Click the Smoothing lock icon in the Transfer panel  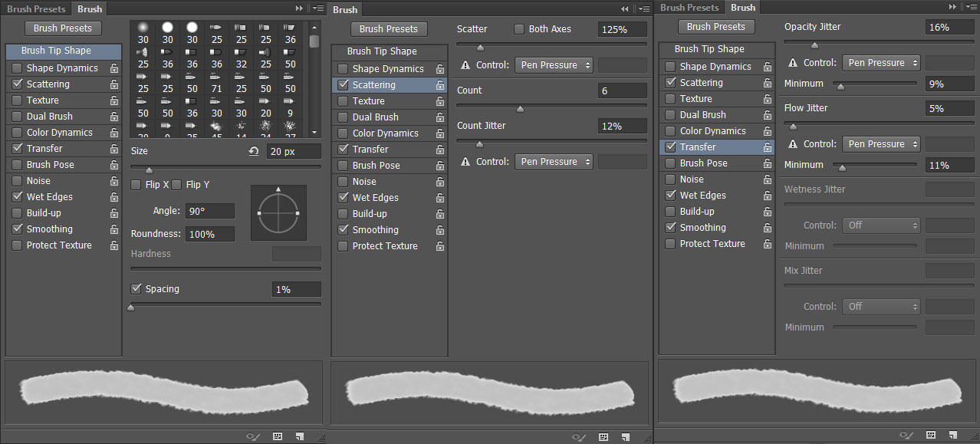point(768,228)
